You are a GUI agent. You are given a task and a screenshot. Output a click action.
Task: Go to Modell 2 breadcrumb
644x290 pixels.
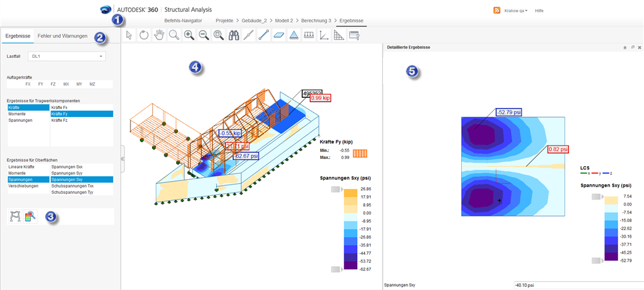pos(284,20)
